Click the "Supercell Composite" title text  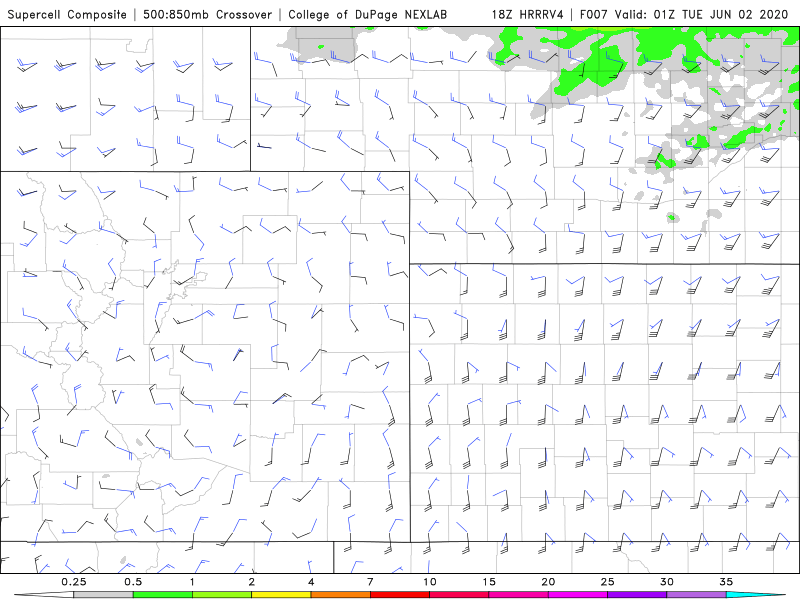67,15
